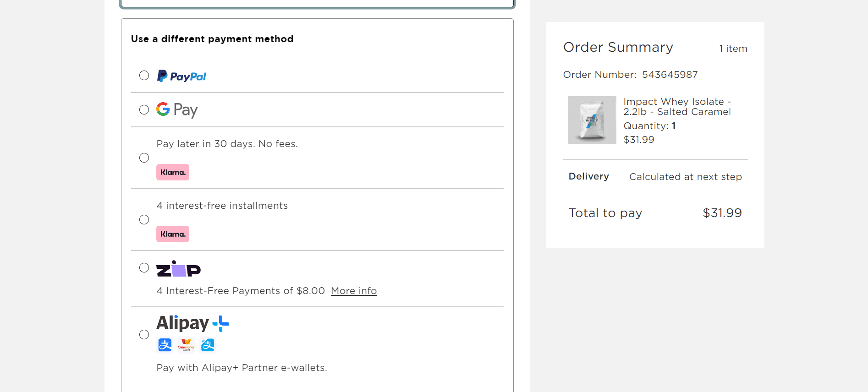Click the Impact Whey Isolate product thumbnail
The height and width of the screenshot is (392, 868).
pyautogui.click(x=592, y=120)
